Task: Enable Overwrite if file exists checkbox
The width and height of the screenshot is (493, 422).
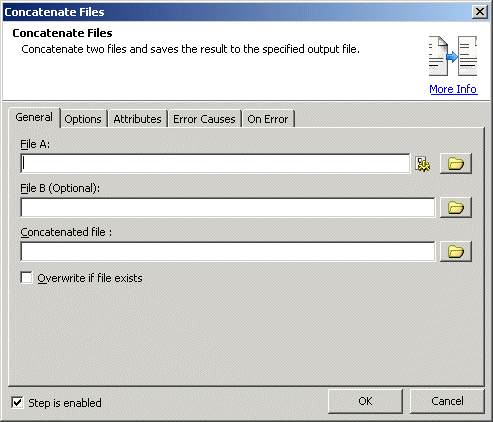Action: [x=26, y=278]
